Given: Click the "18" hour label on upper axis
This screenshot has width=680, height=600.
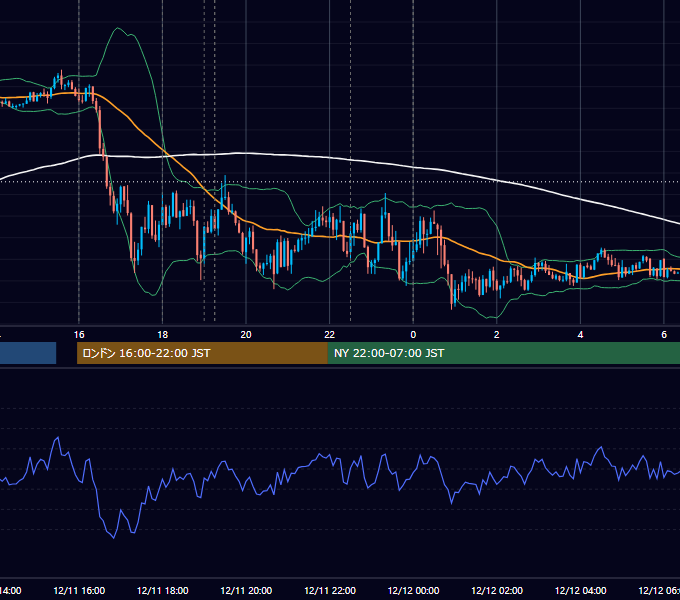Looking at the screenshot, I should click(162, 335).
